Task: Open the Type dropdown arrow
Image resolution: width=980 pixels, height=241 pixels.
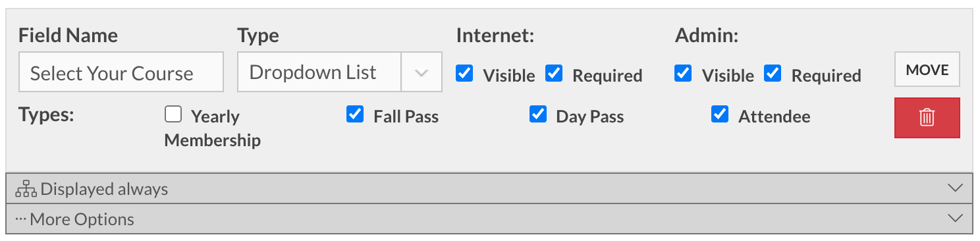Action: [x=422, y=72]
